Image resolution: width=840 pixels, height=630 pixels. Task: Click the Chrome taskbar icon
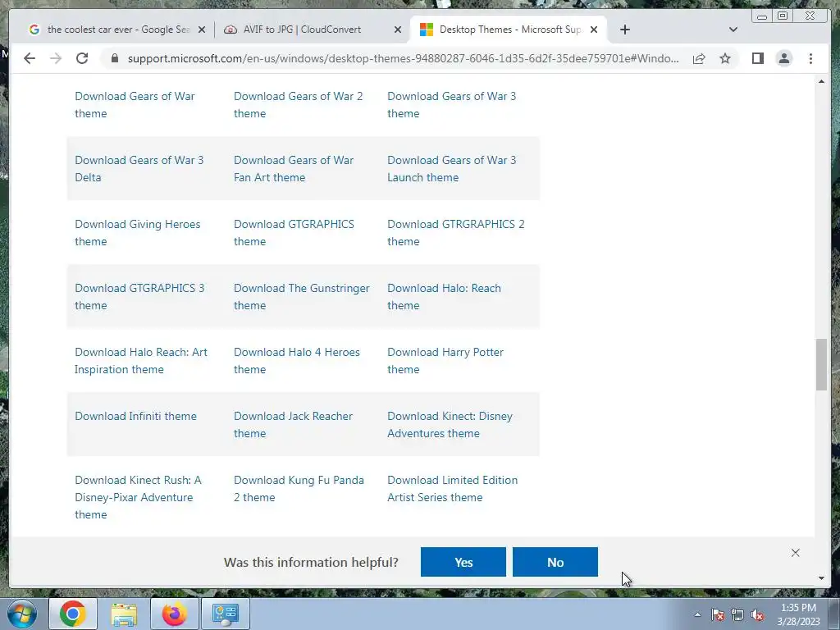73,614
